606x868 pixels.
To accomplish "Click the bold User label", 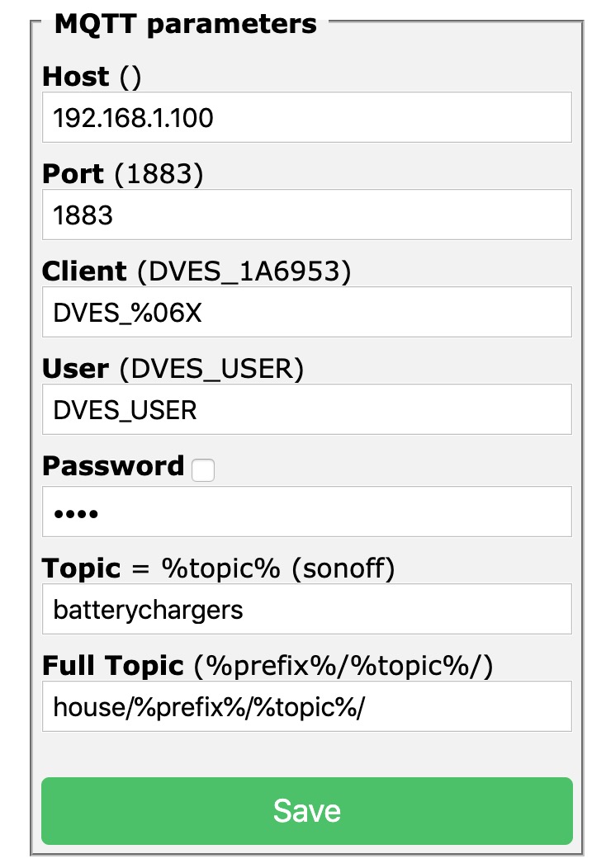I will [x=76, y=369].
